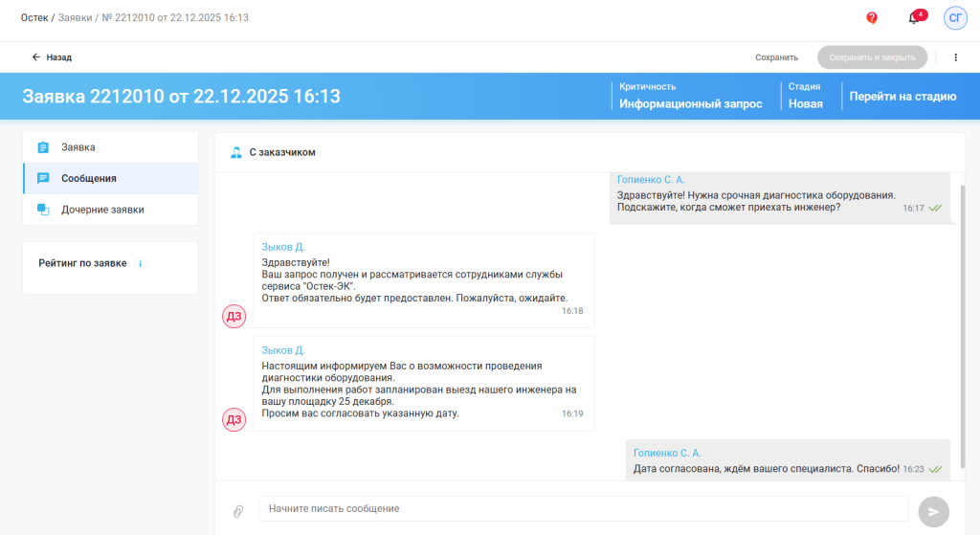This screenshot has height=535, width=980.
Task: Expand the Перейти на стадию selector
Action: [902, 96]
